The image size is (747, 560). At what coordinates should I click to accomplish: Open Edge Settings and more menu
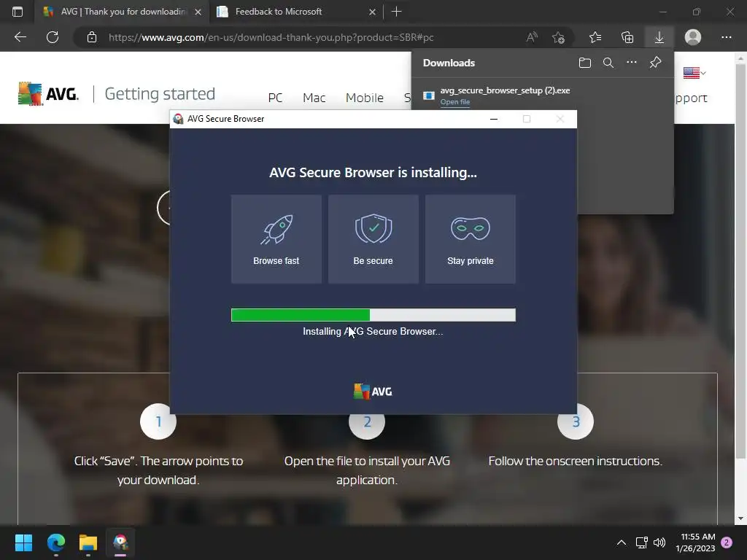[726, 37]
